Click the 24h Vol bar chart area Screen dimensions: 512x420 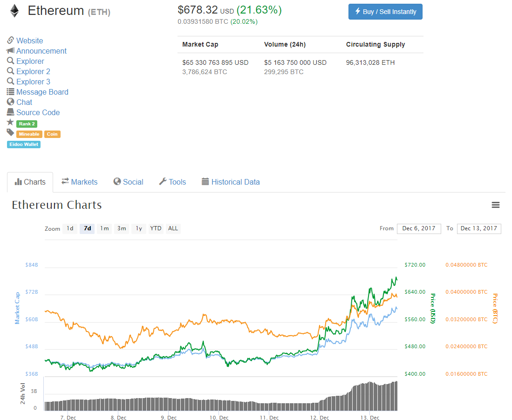[x=221, y=396]
